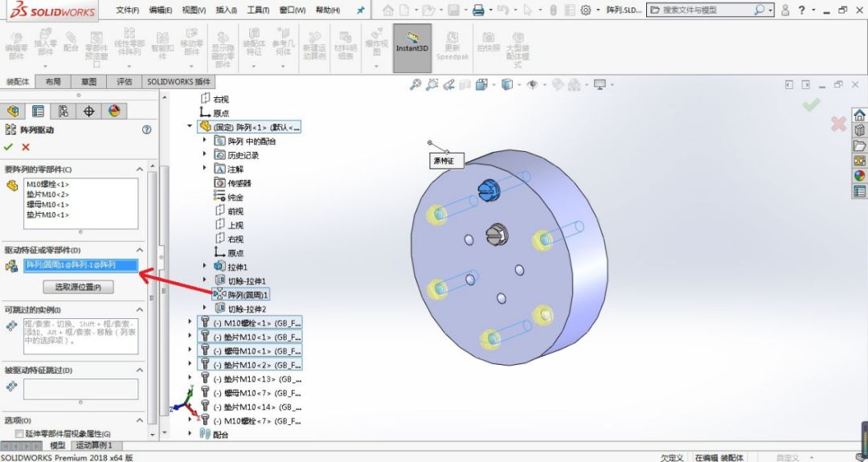Open hide/show items eye icon
Image resolution: width=868 pixels, height=462 pixels.
click(533, 84)
